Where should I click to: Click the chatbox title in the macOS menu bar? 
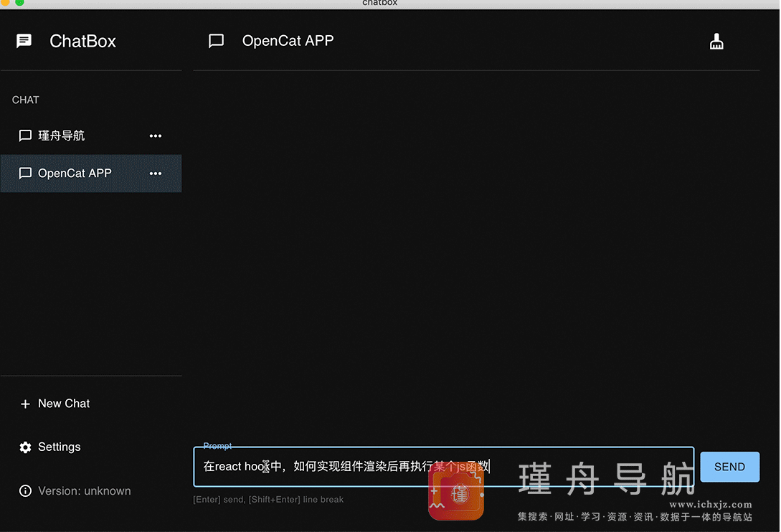tap(379, 3)
